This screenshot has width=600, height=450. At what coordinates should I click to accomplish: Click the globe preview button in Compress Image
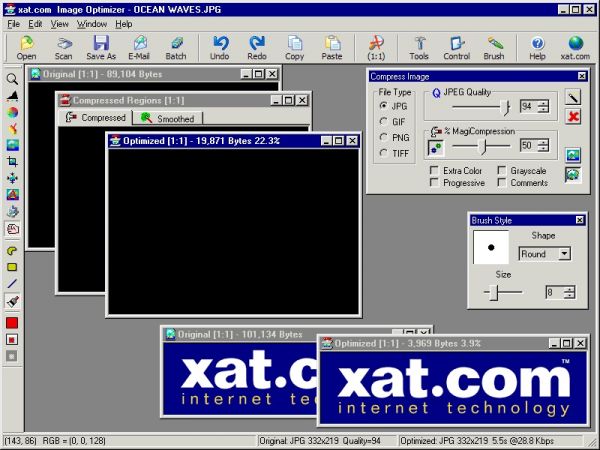point(573,174)
